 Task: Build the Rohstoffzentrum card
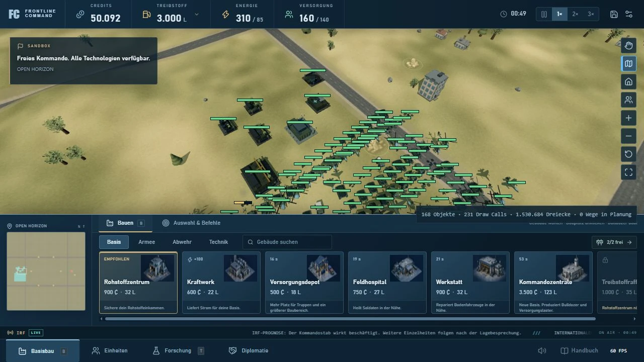[138, 283]
